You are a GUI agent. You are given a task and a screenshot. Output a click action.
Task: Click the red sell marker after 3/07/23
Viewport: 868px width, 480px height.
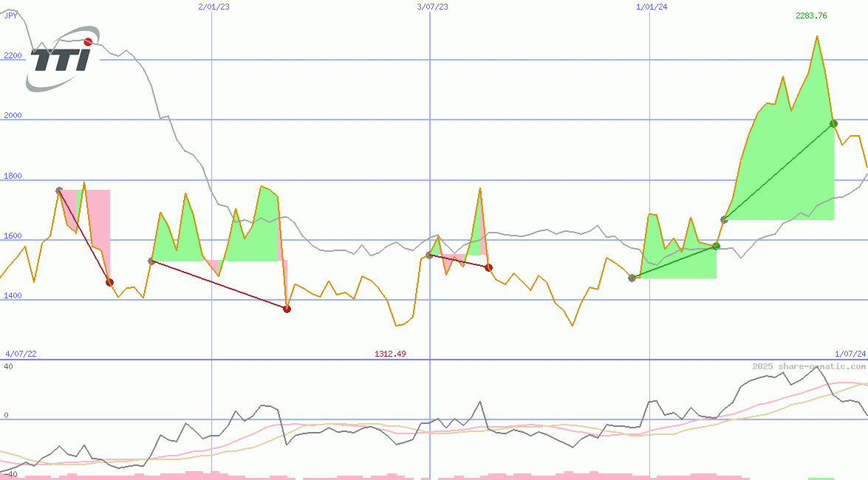tap(488, 268)
